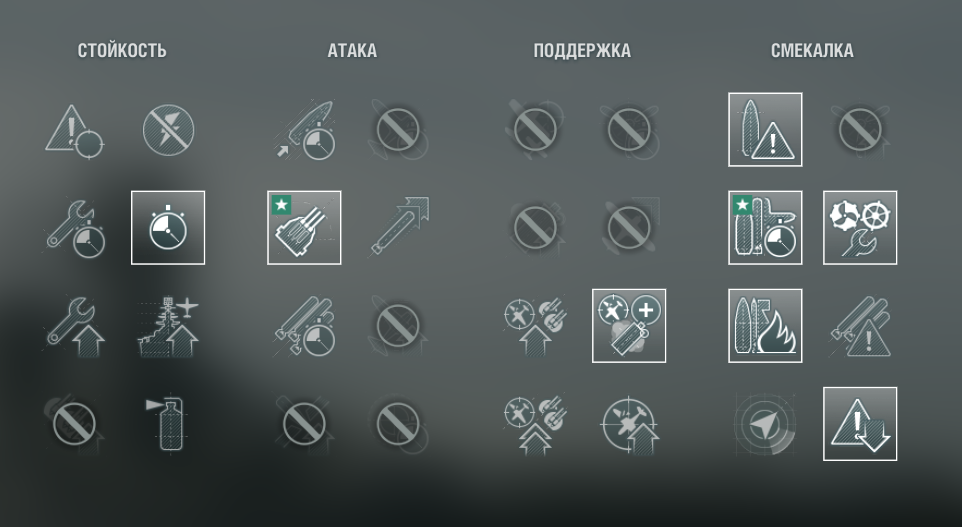Click the СМЕКАЛКА column heading
Viewport: 962px width, 527px height.
(x=812, y=50)
